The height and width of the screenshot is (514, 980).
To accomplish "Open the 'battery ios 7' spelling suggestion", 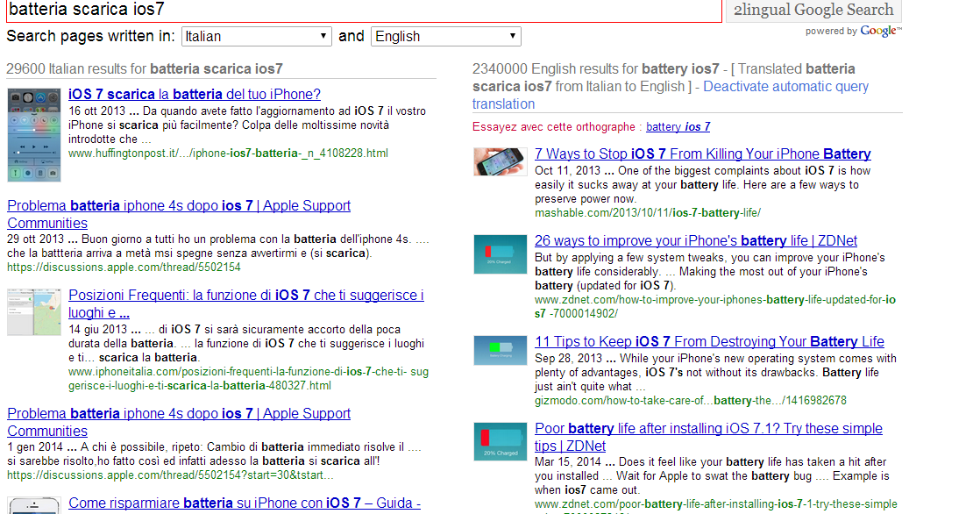I will pyautogui.click(x=678, y=126).
